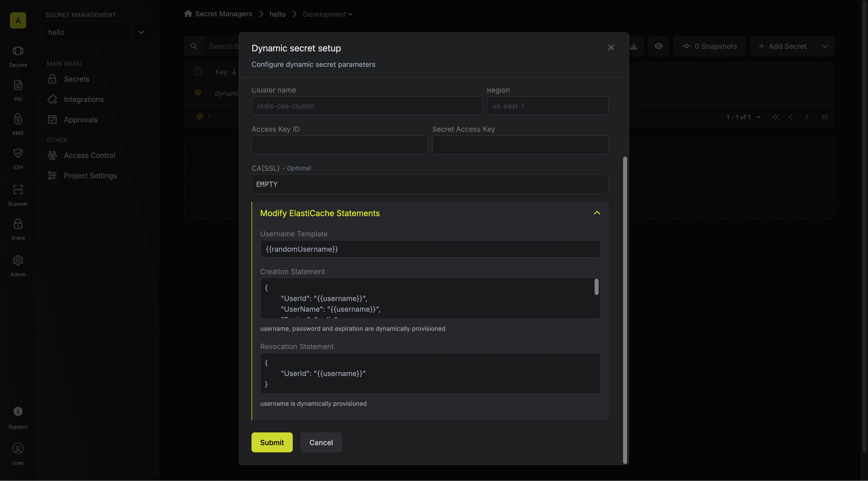Click the home icon in breadcrumb
The width and height of the screenshot is (868, 481).
[188, 14]
